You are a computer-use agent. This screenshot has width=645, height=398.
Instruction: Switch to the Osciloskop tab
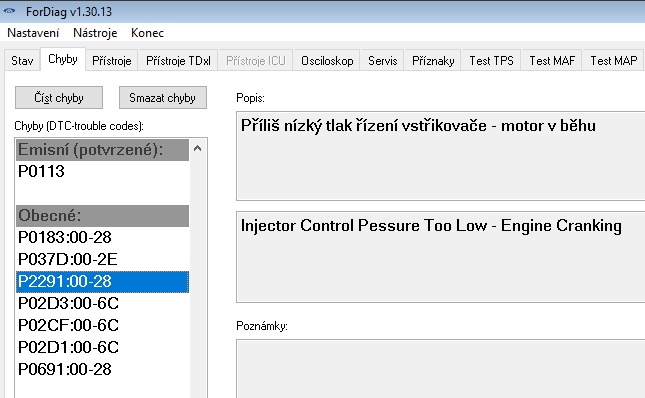[327, 60]
